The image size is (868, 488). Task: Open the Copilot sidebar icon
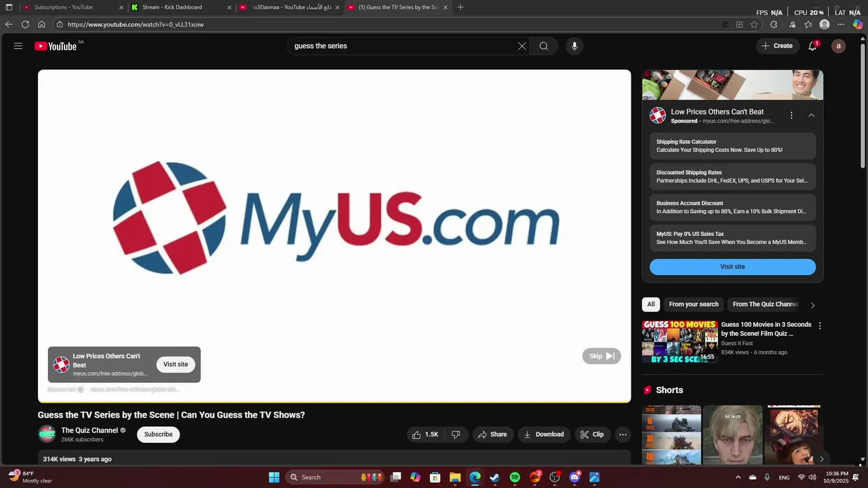(858, 24)
